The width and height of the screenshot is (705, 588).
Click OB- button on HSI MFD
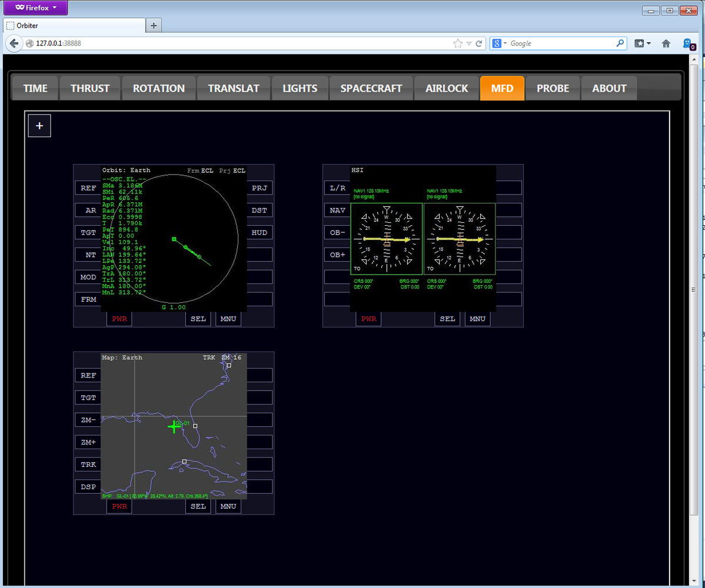tap(338, 233)
